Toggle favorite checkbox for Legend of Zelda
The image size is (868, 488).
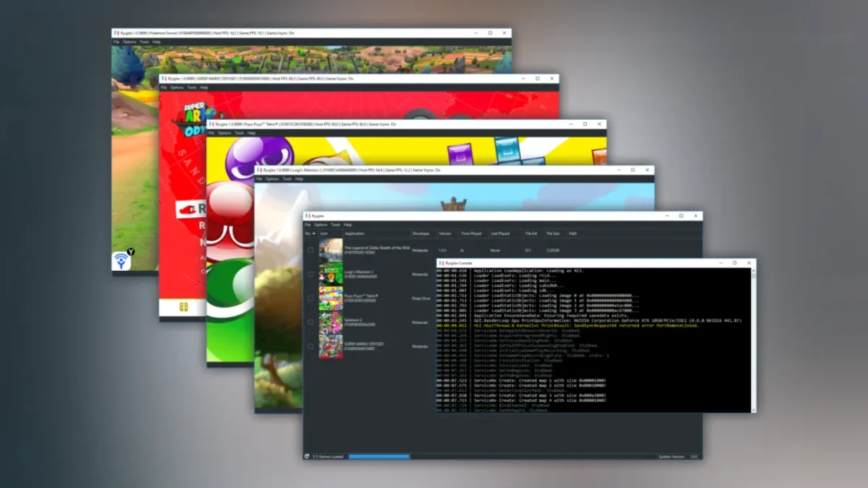click(310, 250)
